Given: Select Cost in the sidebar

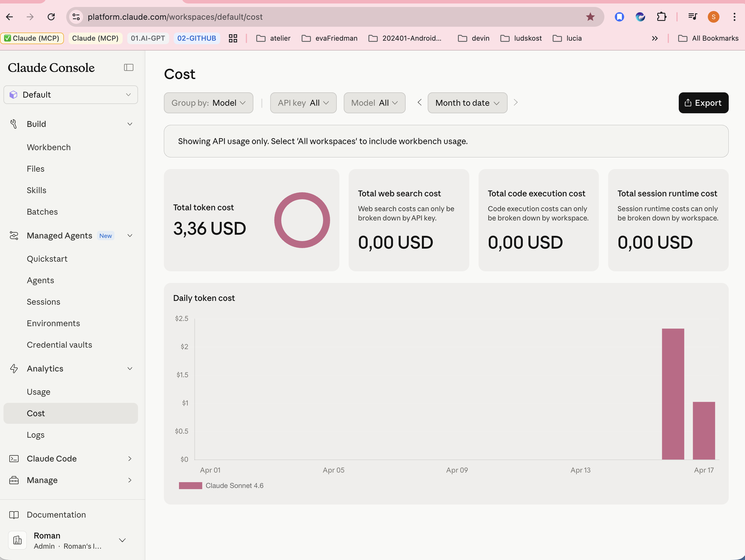Looking at the screenshot, I should pyautogui.click(x=71, y=414).
